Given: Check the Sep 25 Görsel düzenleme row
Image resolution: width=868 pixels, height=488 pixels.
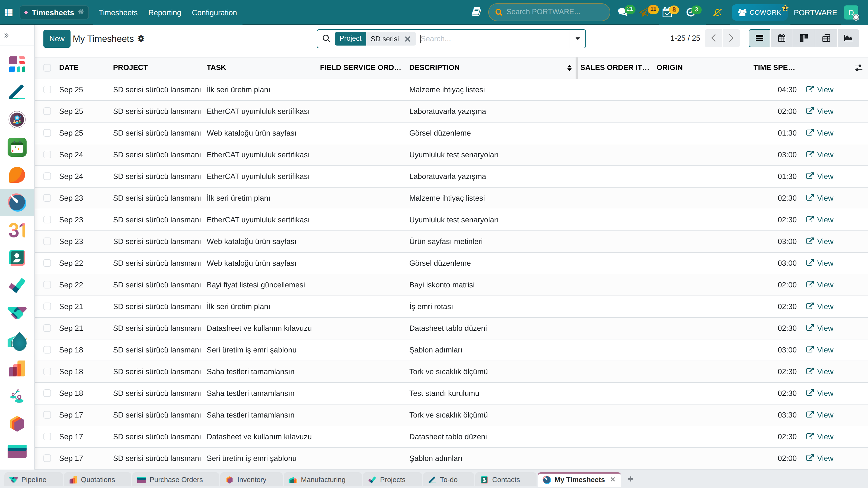Looking at the screenshot, I should 47,133.
